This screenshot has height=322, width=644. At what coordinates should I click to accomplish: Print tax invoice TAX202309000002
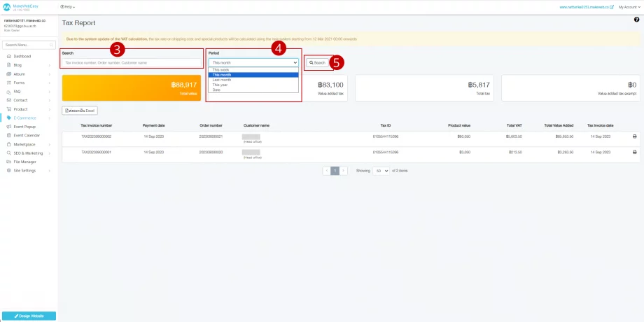(635, 136)
